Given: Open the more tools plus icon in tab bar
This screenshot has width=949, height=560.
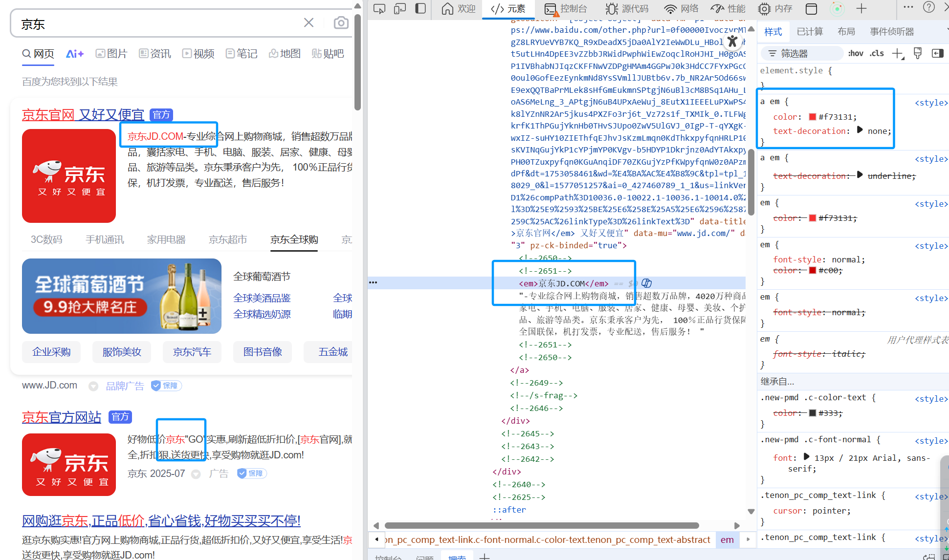Looking at the screenshot, I should (x=861, y=9).
